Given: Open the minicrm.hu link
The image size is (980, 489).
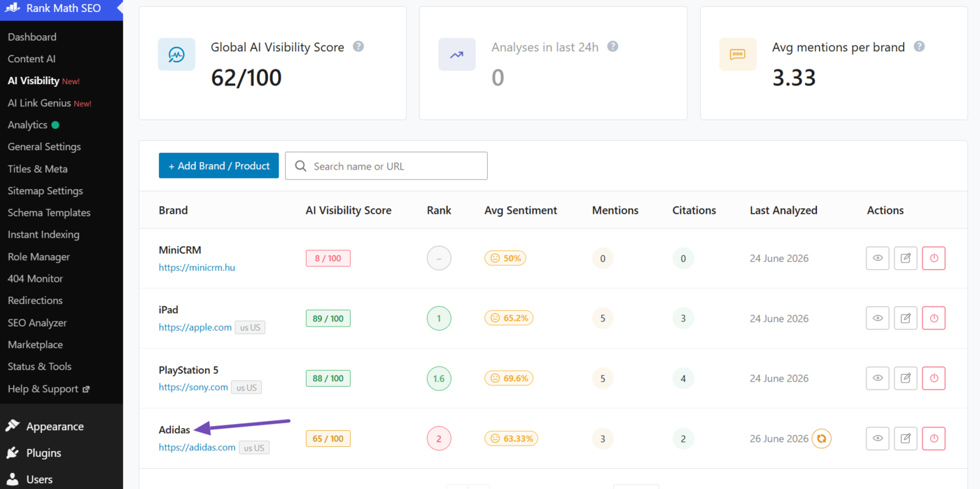Looking at the screenshot, I should (x=197, y=267).
